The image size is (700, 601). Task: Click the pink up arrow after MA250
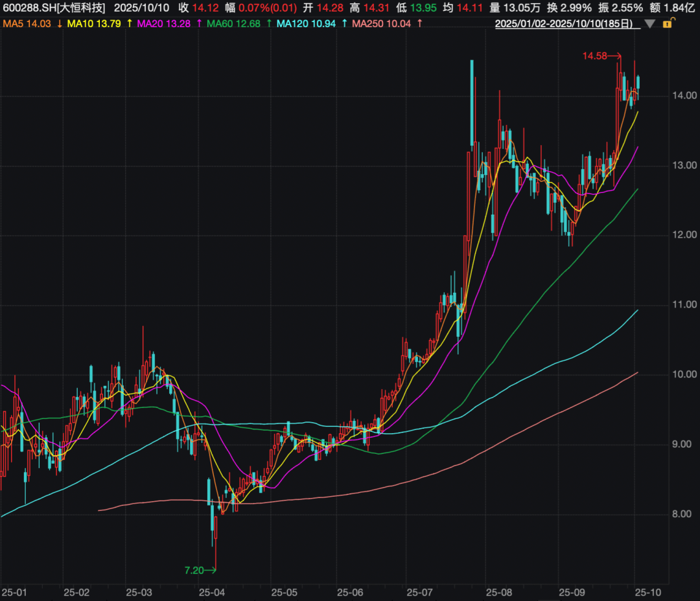coord(420,24)
